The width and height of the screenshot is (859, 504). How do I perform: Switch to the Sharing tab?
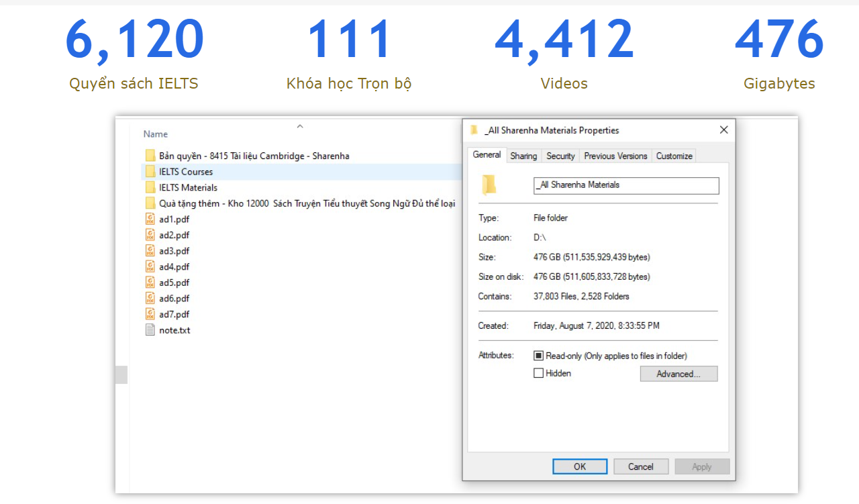523,156
